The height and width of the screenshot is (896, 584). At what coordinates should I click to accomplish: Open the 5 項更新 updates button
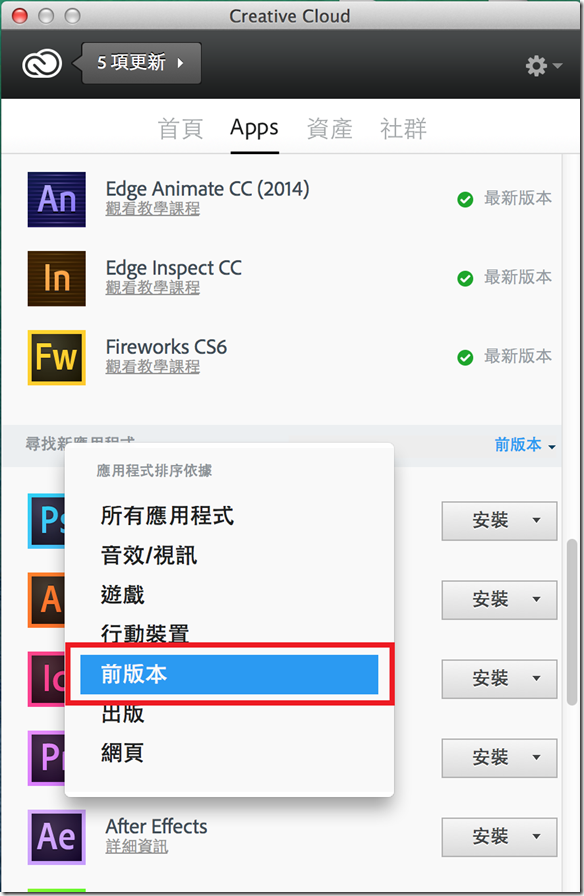[x=141, y=63]
